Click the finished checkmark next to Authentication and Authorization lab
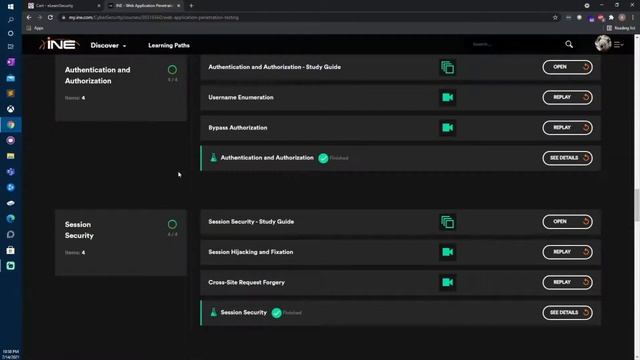Viewport: 640px width, 360px height. (x=323, y=158)
